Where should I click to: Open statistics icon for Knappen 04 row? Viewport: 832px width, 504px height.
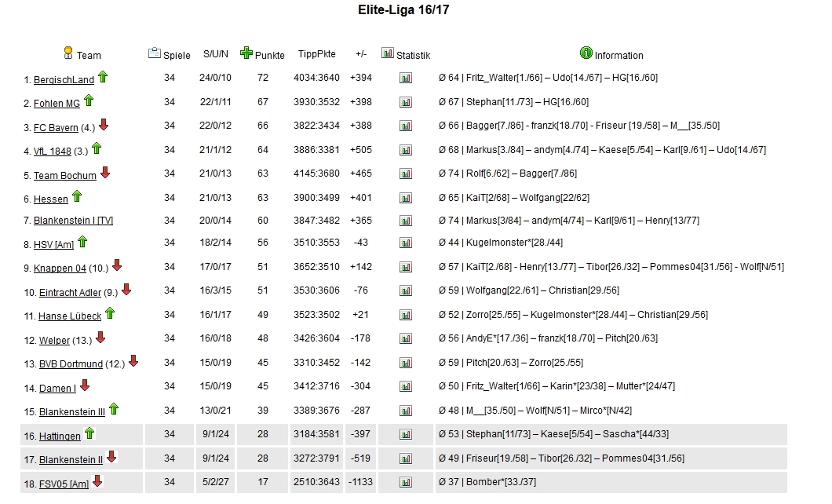[406, 268]
